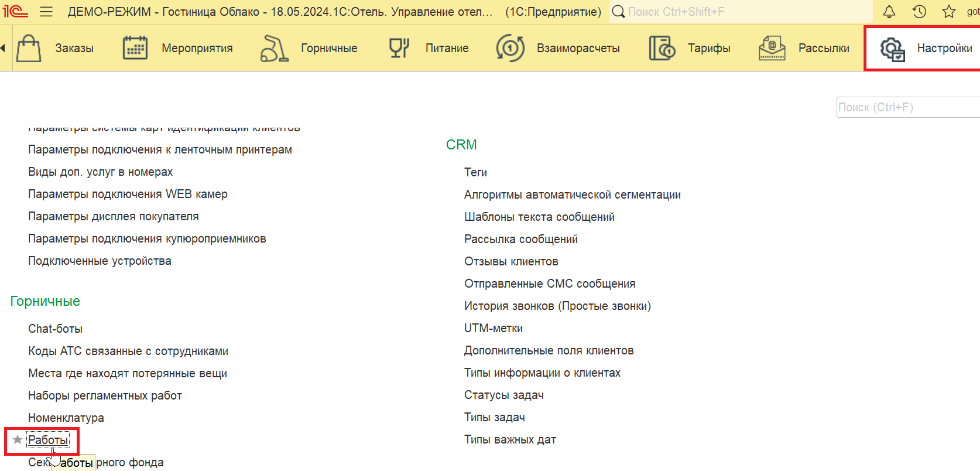
Task: Click the Горничные group heading in settings list
Action: pos(45,301)
